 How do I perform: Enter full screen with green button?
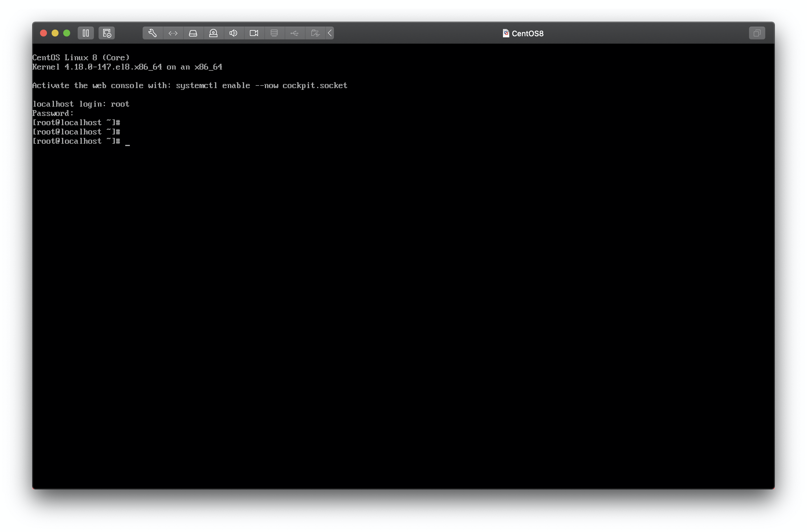tap(67, 33)
